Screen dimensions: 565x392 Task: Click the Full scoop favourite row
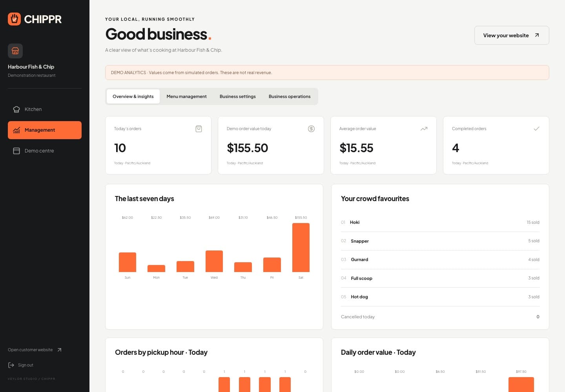(440, 278)
